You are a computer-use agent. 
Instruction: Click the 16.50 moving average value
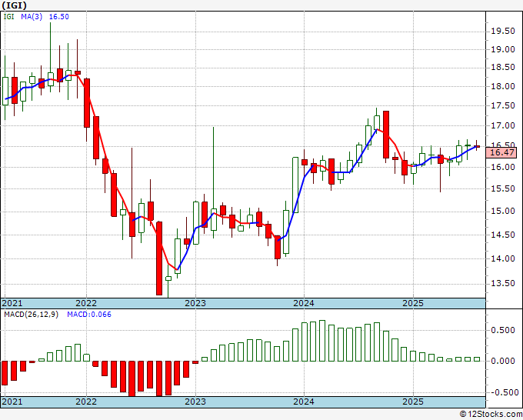59,17
